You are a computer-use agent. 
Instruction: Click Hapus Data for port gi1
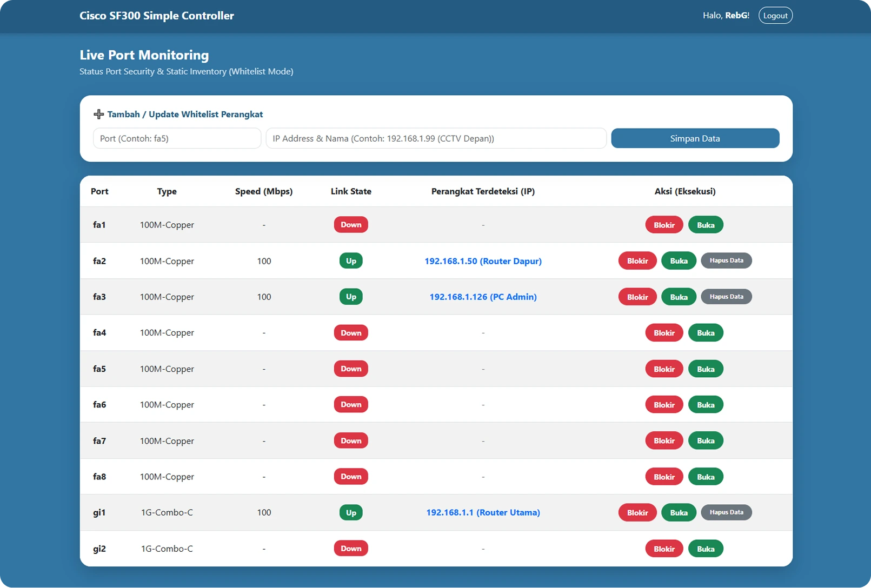coord(726,512)
